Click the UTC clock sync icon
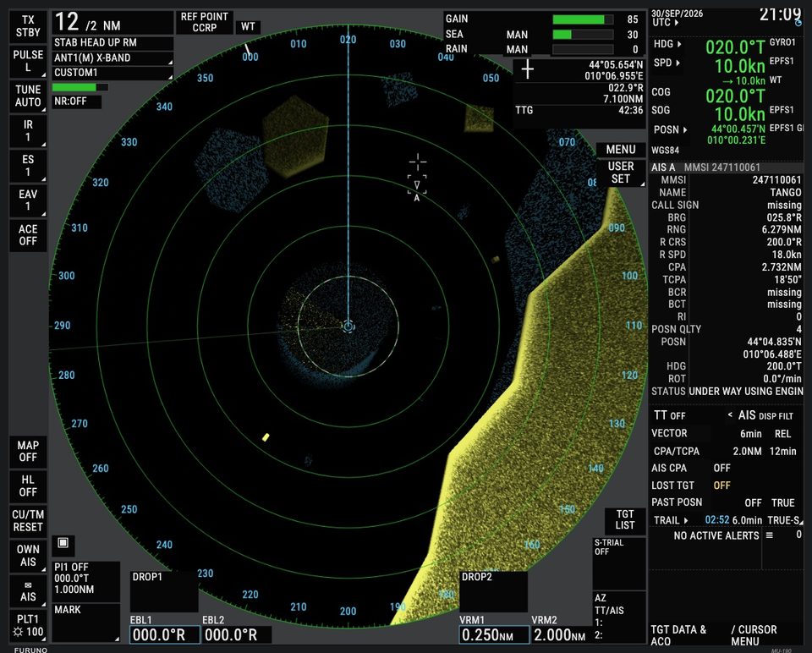This screenshot has width=812, height=653. (798, 23)
